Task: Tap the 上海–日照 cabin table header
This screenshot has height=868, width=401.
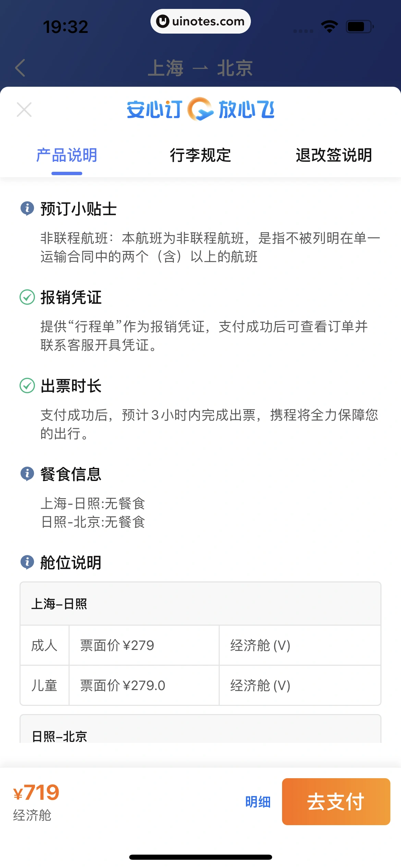Action: (x=59, y=604)
